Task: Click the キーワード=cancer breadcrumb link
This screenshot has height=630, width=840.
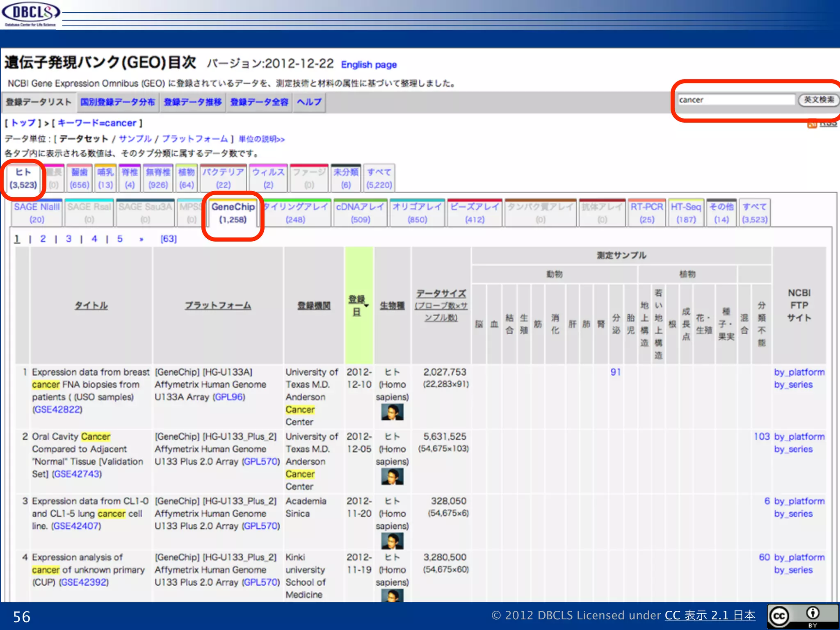Action: coord(97,123)
